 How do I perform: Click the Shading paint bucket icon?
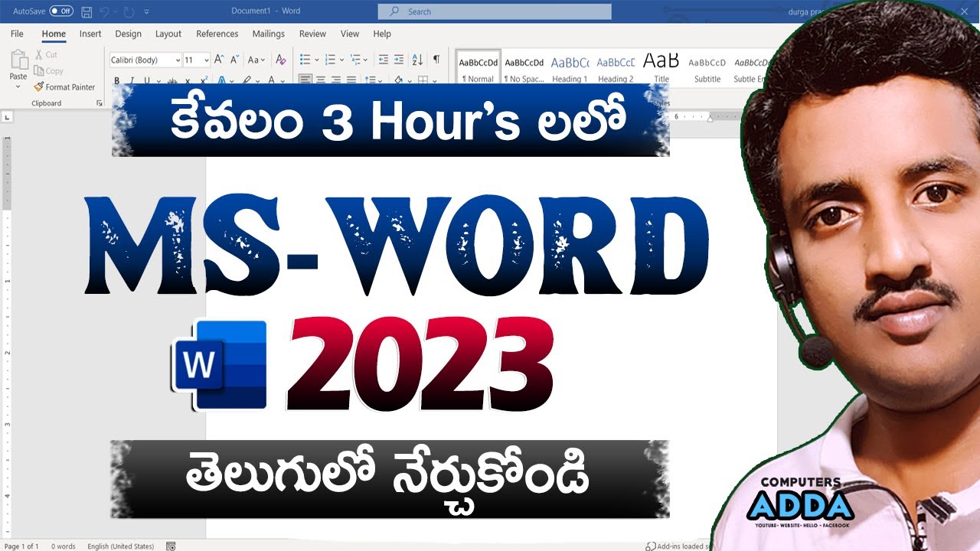pyautogui.click(x=398, y=80)
